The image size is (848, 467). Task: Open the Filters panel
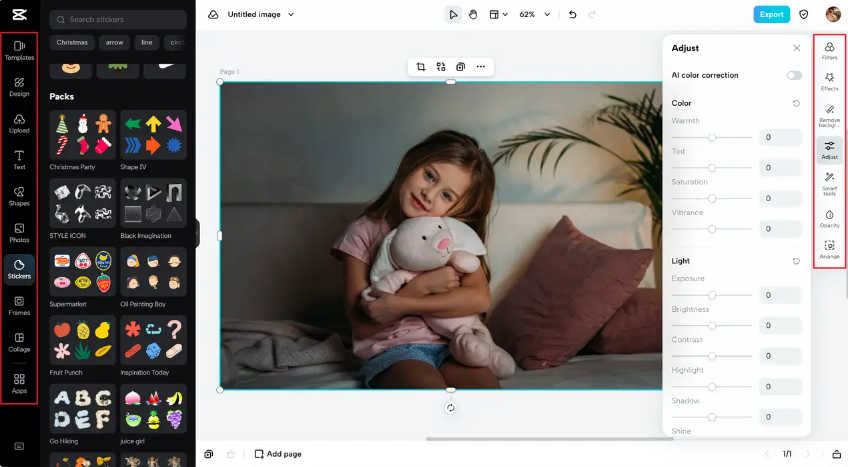pyautogui.click(x=830, y=51)
